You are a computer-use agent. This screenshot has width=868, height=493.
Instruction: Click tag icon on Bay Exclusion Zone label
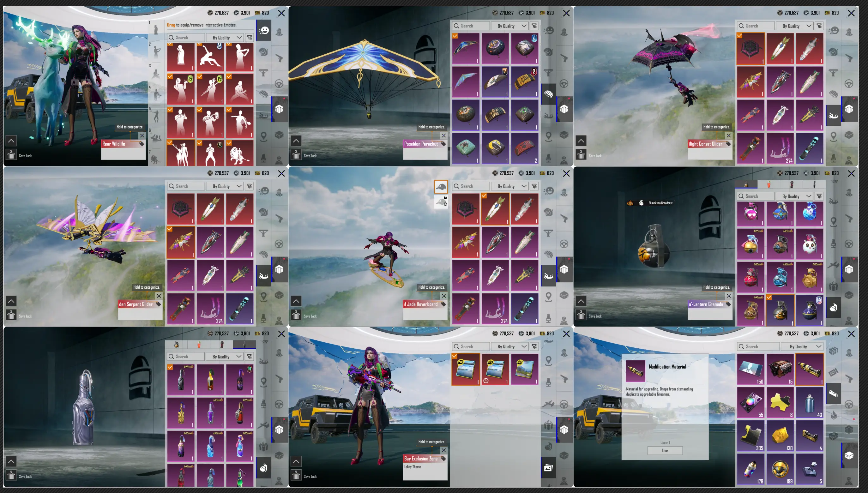coord(443,459)
